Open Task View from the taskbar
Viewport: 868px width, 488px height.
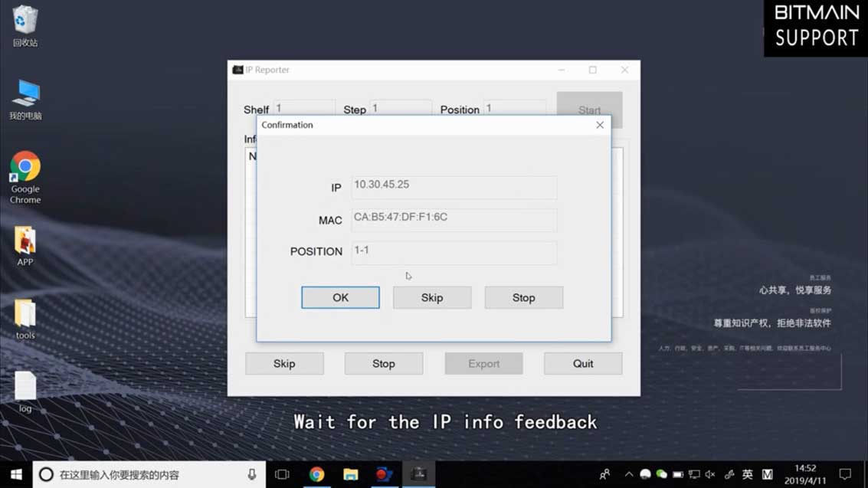pyautogui.click(x=282, y=473)
